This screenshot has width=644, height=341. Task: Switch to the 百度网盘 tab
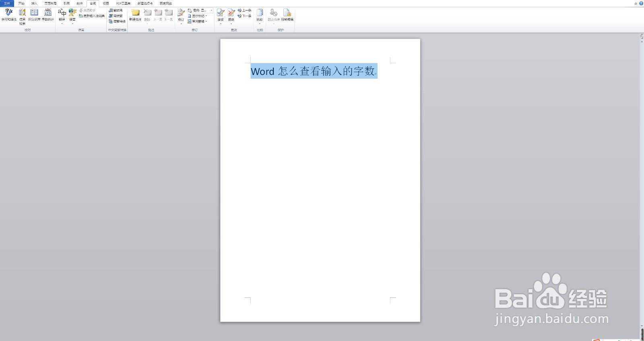tap(165, 3)
